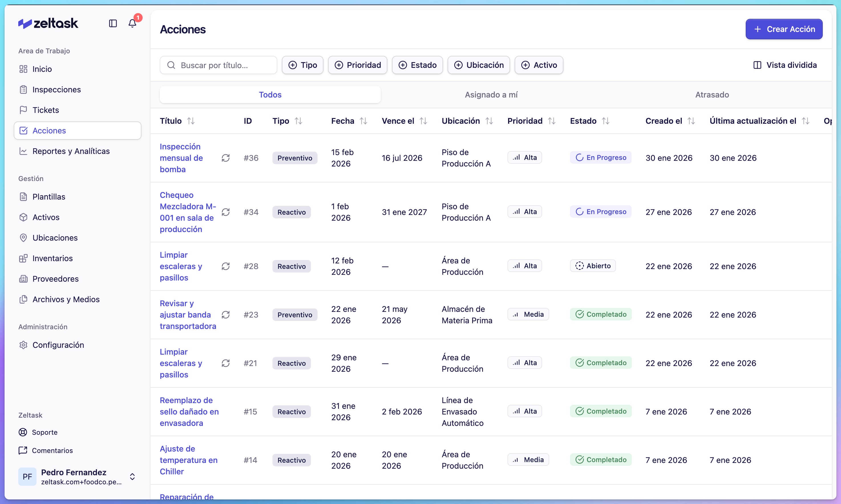Viewport: 841px width, 504px height.
Task: Open Inspección mensual de bomba action
Action: pos(181,158)
